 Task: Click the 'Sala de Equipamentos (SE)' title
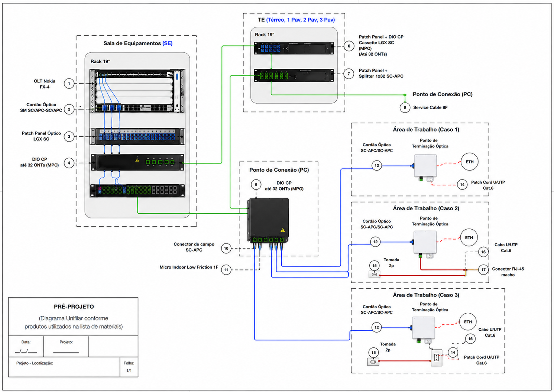point(138,43)
